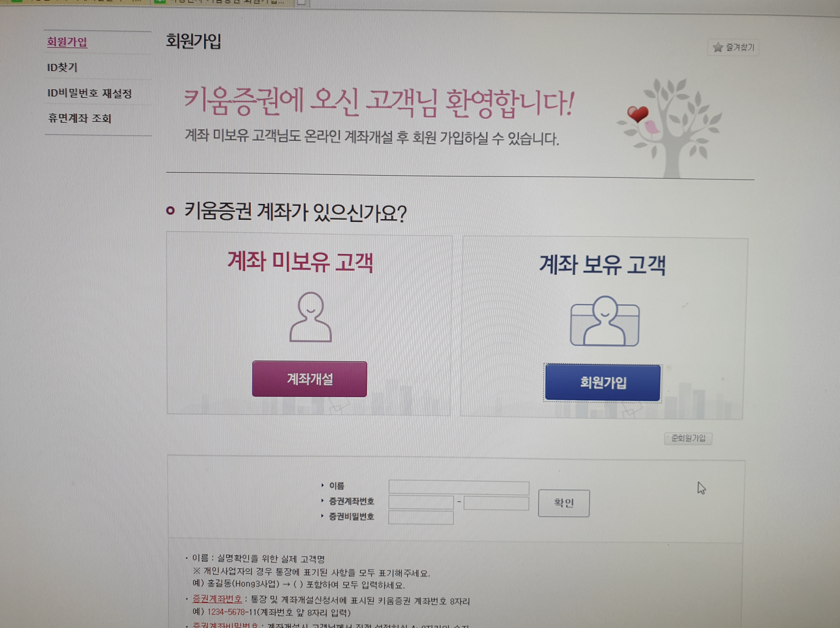The width and height of the screenshot is (840, 628).
Task: Click the 준회원가입 button
Action: (x=688, y=438)
